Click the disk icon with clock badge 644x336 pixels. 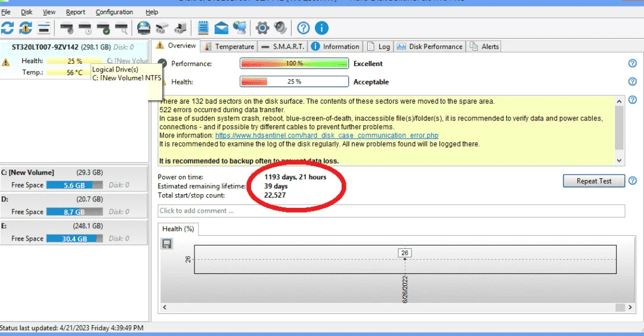point(85,29)
